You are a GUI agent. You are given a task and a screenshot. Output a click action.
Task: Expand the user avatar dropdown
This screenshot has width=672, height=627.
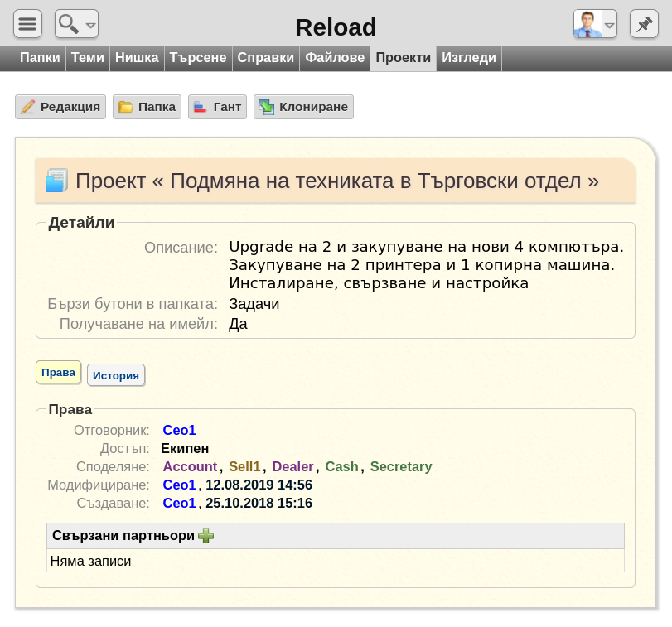(595, 24)
